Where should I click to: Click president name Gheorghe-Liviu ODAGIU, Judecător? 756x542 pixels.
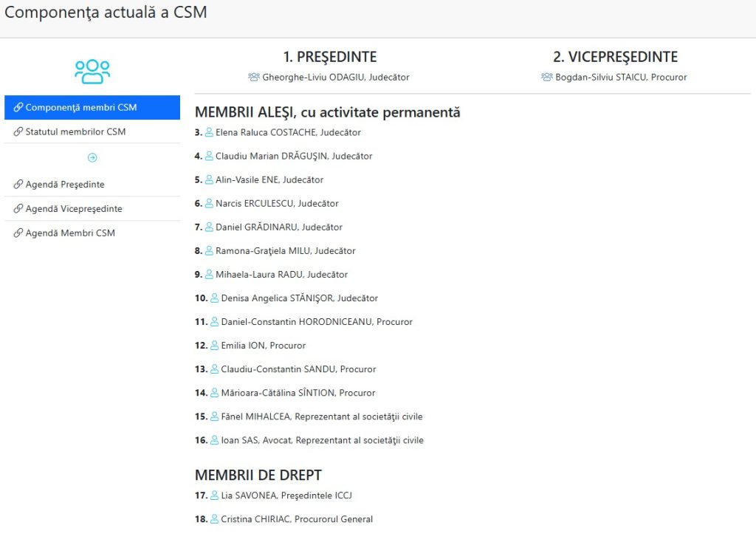(336, 77)
